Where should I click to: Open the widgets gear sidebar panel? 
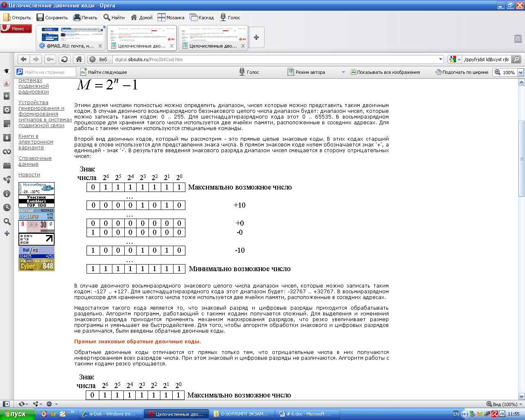tap(7, 110)
